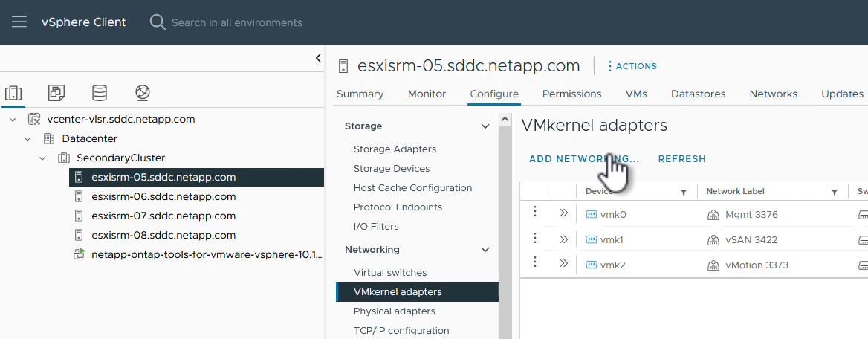Collapse the left navigation panel arrow

[318, 58]
